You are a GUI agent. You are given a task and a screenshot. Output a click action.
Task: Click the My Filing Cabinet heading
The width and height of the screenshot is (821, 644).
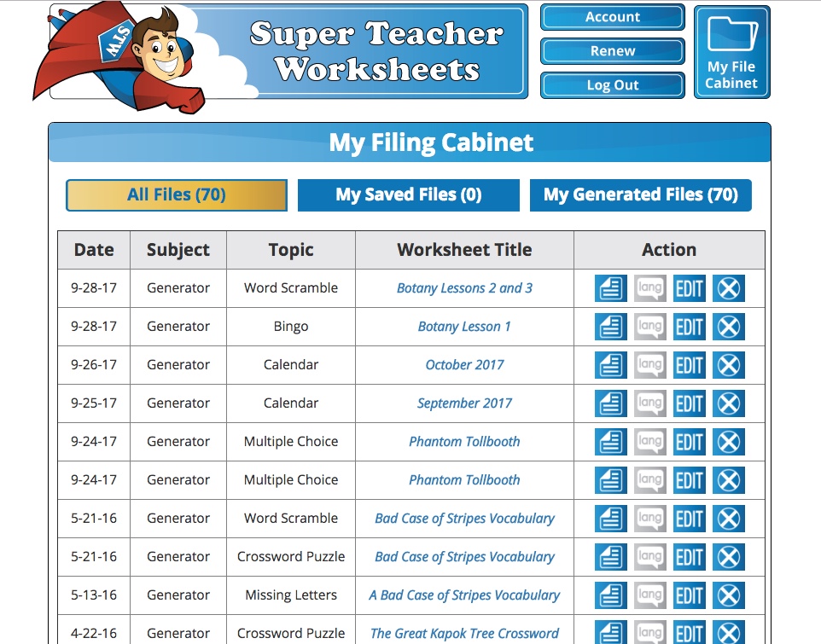431,142
